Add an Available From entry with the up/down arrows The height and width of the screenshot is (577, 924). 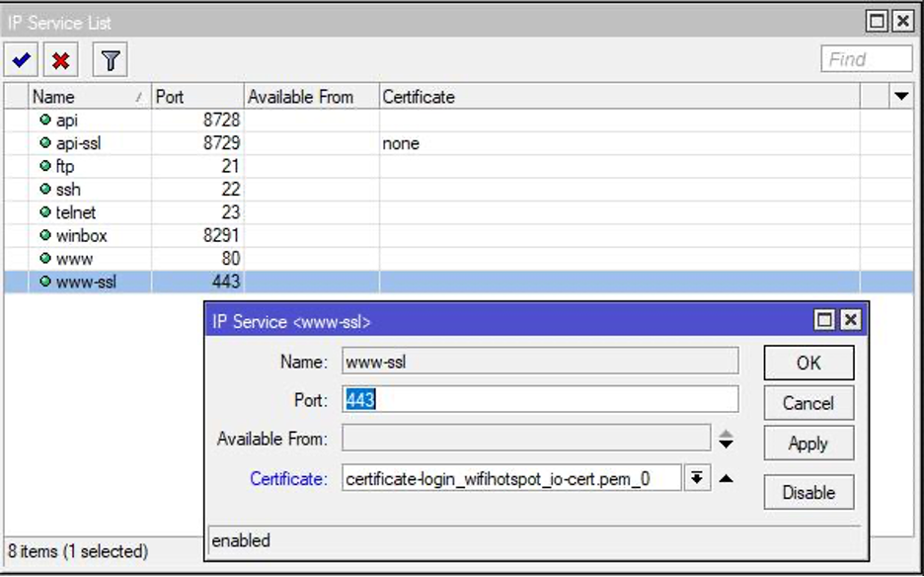point(726,440)
